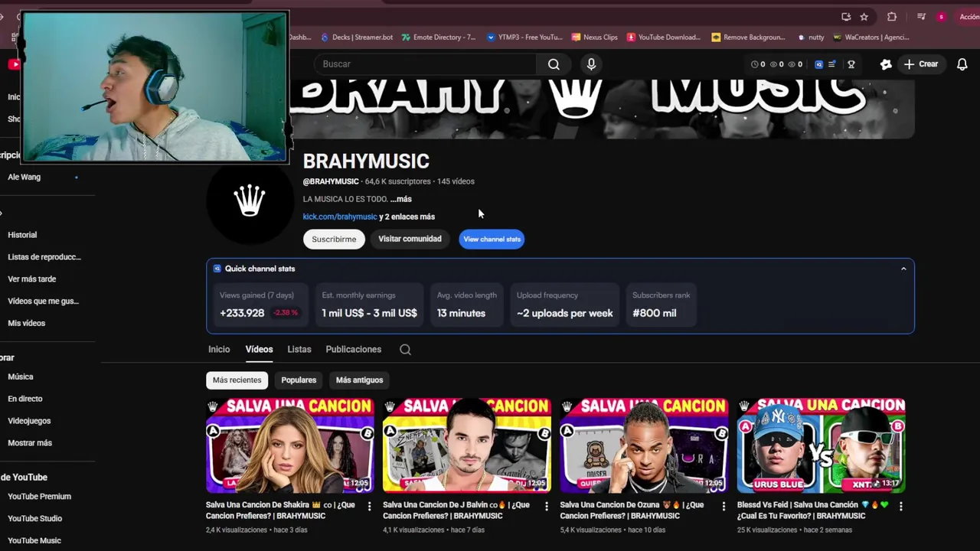Select Populares filter chip
The width and height of the screenshot is (980, 551).
[299, 380]
